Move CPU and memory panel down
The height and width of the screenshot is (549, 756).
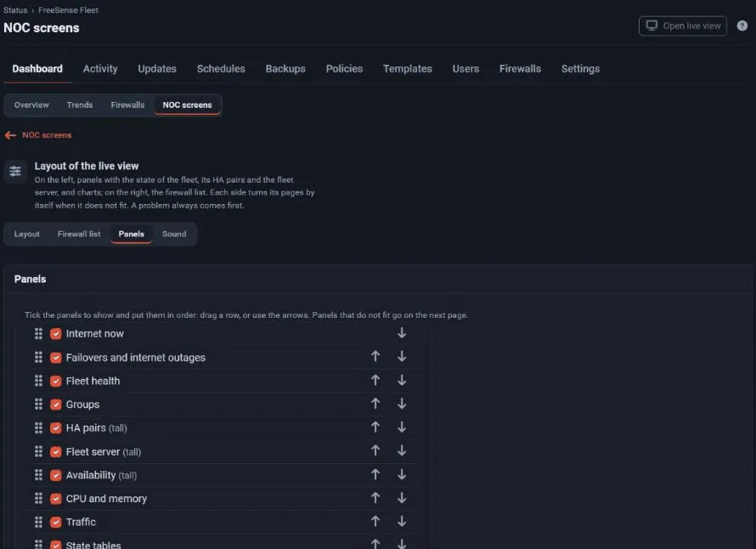[402, 498]
